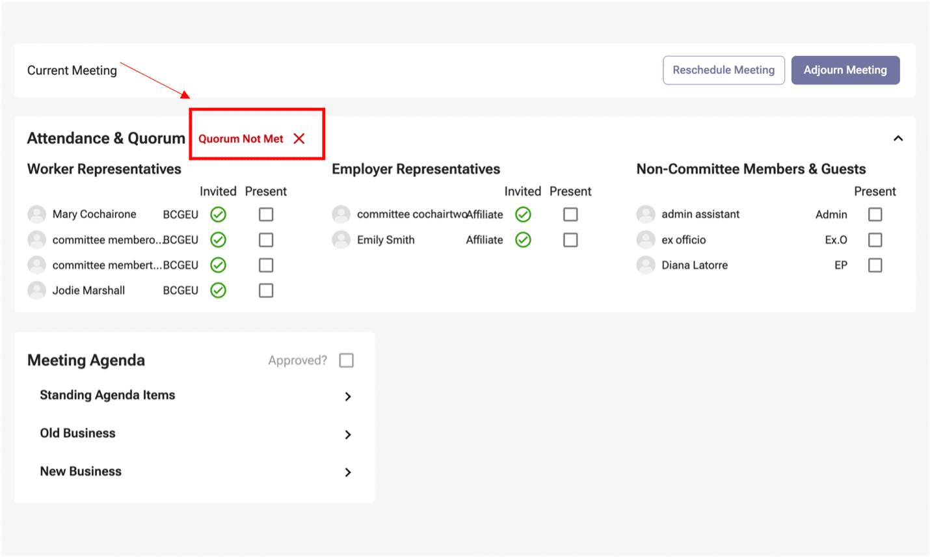Click the Ex.O role label
This screenshot has width=930, height=560.
(836, 239)
